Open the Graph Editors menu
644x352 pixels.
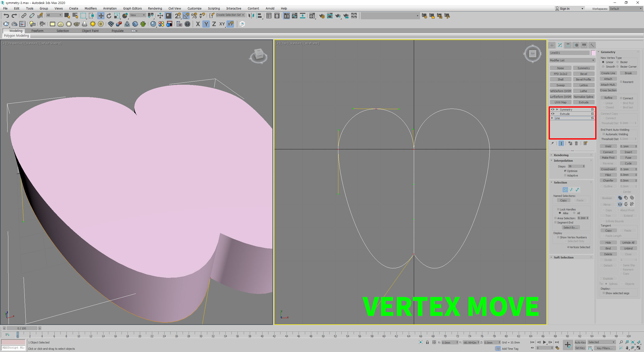[132, 8]
